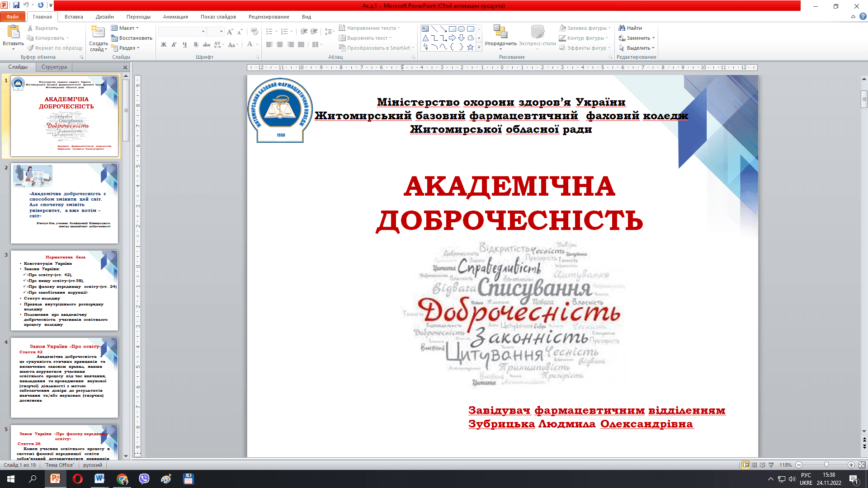Align text left in paragraph group

click(269, 44)
